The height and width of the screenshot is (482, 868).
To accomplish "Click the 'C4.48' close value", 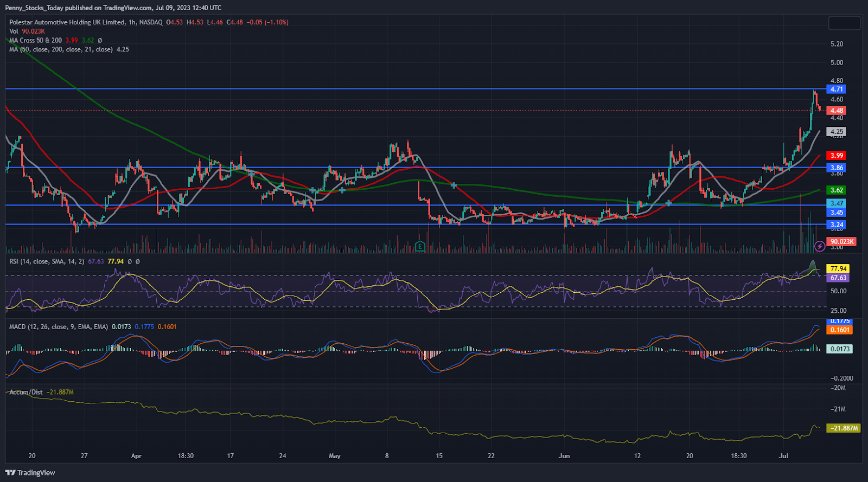I will (x=235, y=22).
